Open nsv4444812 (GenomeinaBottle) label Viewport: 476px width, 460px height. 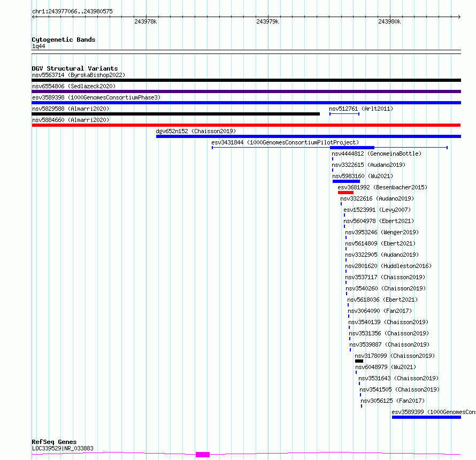point(377,154)
